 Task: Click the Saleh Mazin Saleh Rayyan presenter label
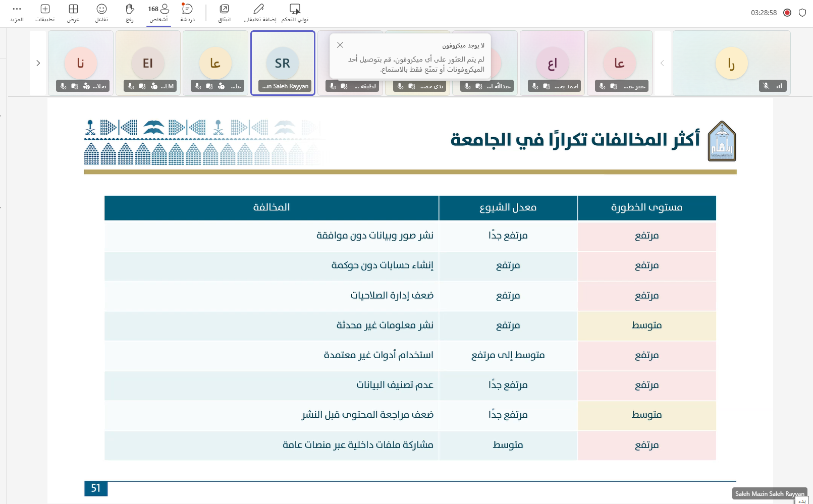point(770,493)
